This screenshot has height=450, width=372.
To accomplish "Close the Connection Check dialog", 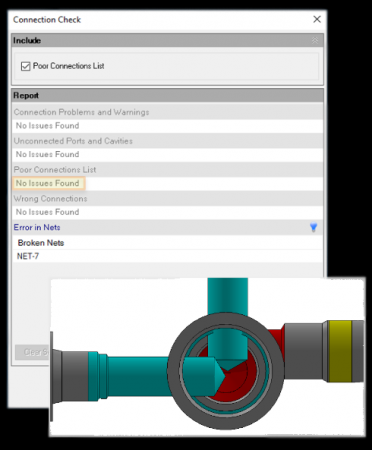I will pyautogui.click(x=317, y=19).
